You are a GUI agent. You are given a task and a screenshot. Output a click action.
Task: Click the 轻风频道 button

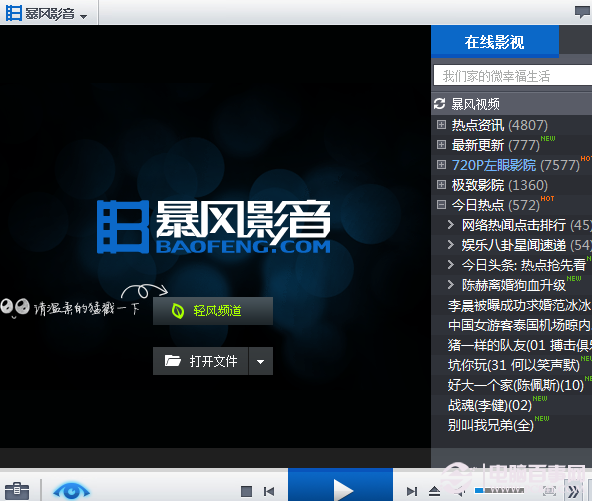(x=213, y=311)
